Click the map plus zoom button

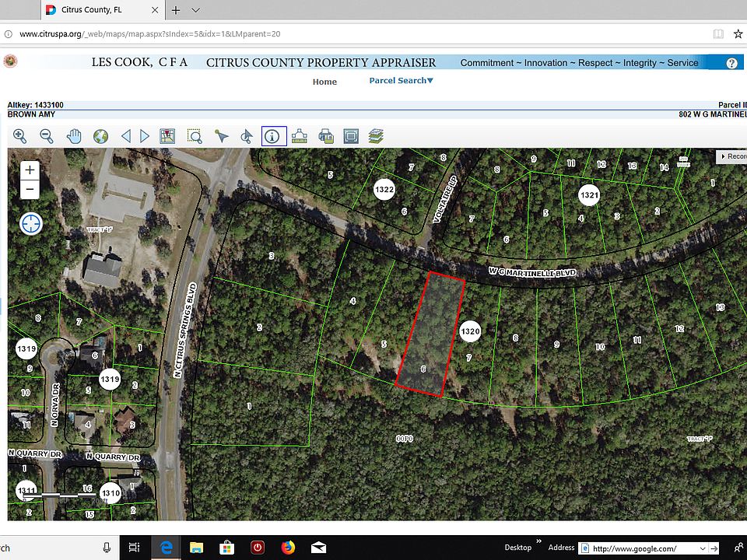pos(30,170)
